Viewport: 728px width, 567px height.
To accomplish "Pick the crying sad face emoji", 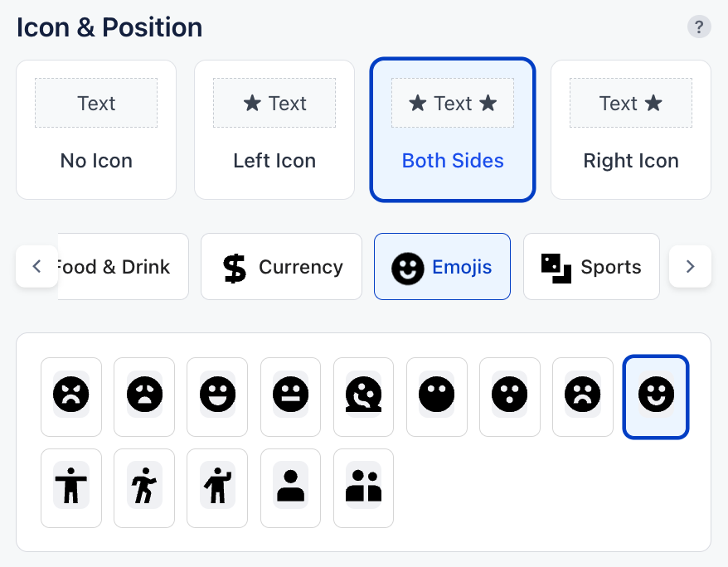I will (x=144, y=396).
